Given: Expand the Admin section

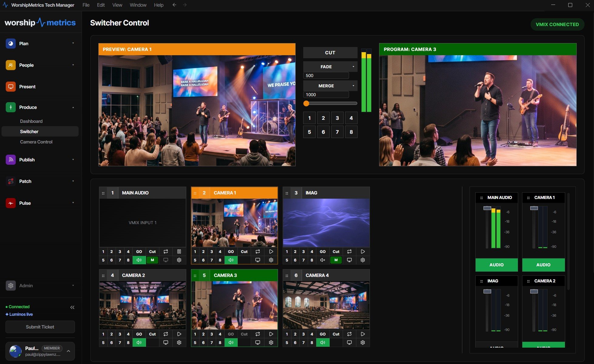Looking at the screenshot, I should pyautogui.click(x=73, y=285).
